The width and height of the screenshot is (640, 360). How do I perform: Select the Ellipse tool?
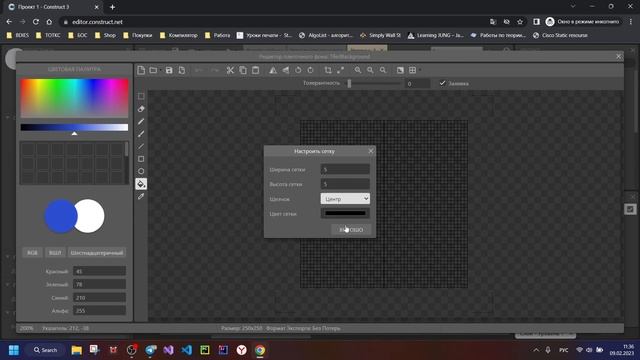(141, 171)
